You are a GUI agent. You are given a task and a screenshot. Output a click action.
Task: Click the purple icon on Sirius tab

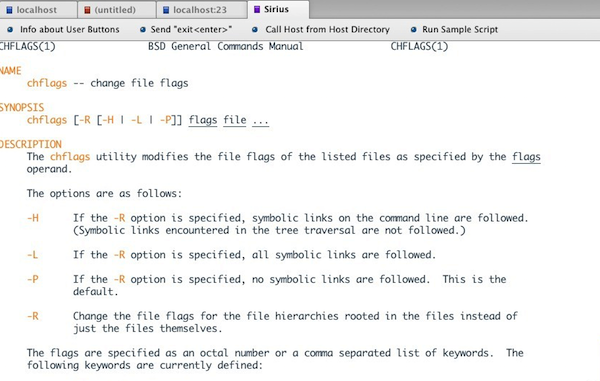(x=257, y=9)
